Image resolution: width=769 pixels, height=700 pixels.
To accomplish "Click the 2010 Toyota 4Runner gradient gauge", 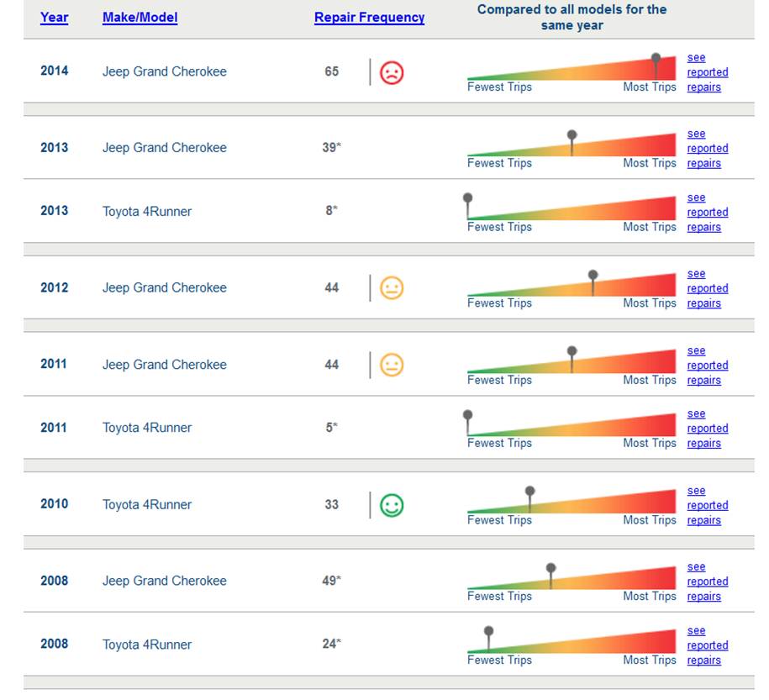I will pos(571,502).
